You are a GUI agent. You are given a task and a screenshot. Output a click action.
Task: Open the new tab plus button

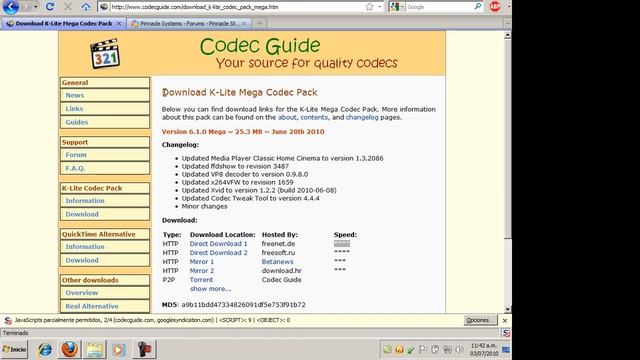point(259,23)
